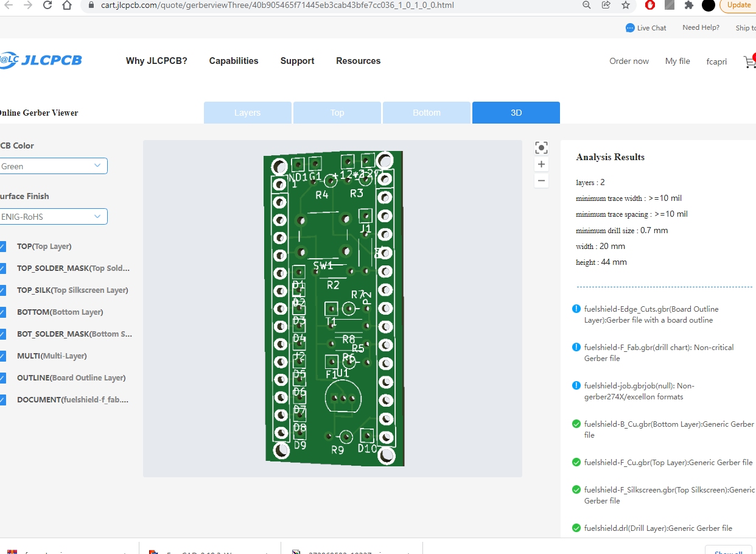
Task: Open the browser zoom magnifier icon
Action: click(x=587, y=5)
